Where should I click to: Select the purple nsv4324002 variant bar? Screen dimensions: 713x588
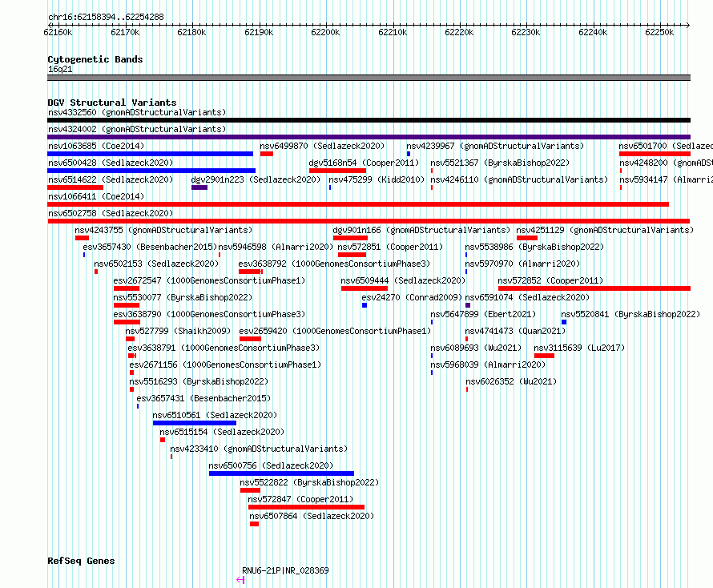[369, 137]
